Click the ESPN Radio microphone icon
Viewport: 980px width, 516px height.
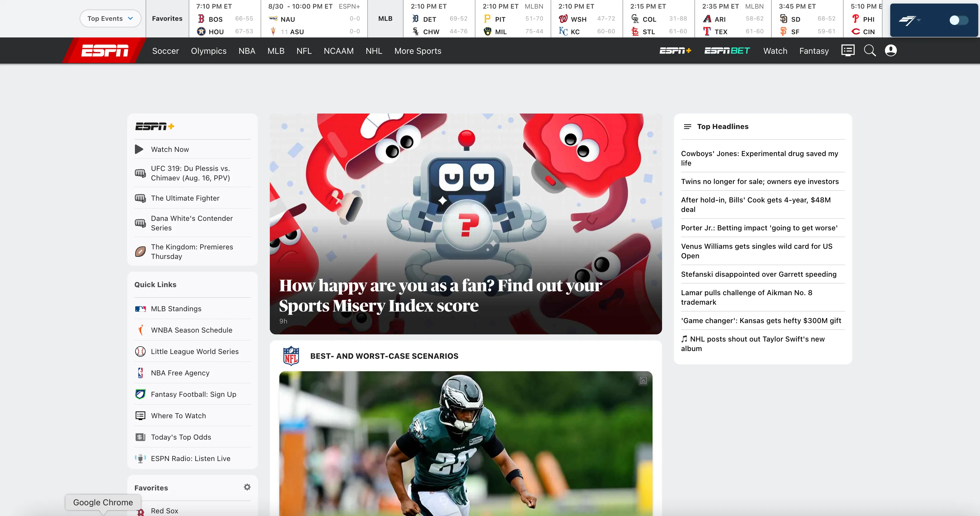tap(140, 459)
